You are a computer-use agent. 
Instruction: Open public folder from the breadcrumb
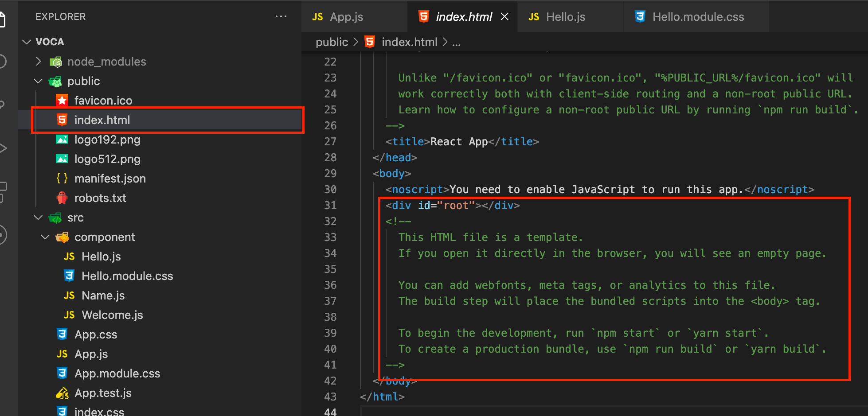click(x=331, y=42)
